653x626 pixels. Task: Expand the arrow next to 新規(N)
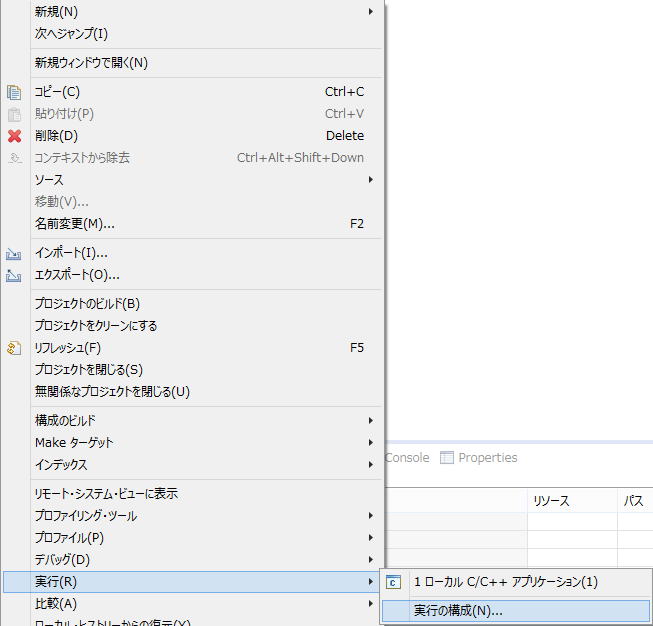371,12
